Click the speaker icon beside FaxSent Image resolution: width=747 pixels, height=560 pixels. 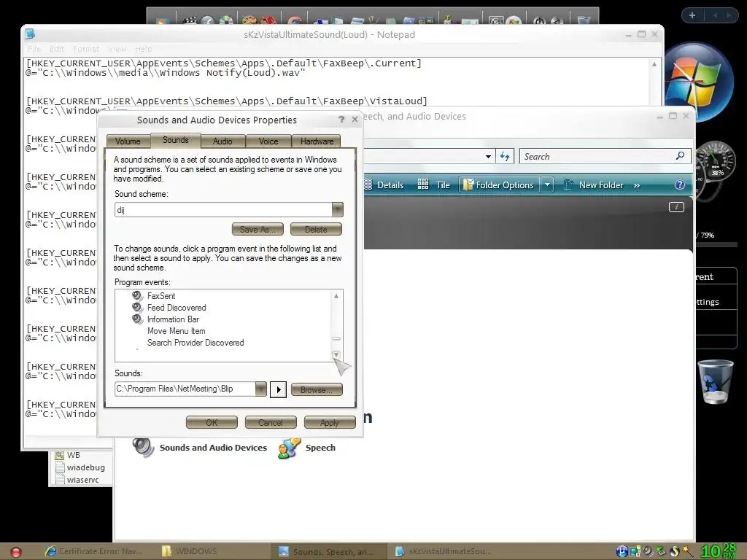tap(137, 296)
